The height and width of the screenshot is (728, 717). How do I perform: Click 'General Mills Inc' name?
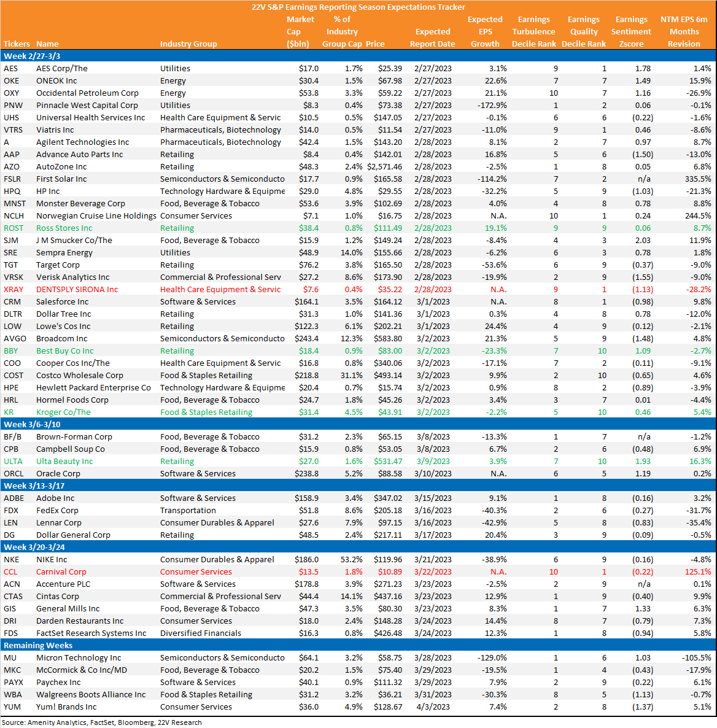(68, 609)
